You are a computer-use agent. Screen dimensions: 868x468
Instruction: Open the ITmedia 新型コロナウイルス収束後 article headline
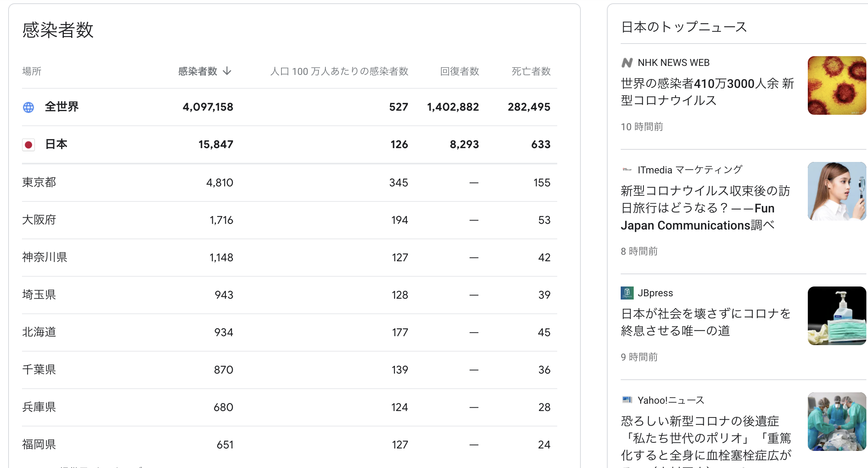705,208
